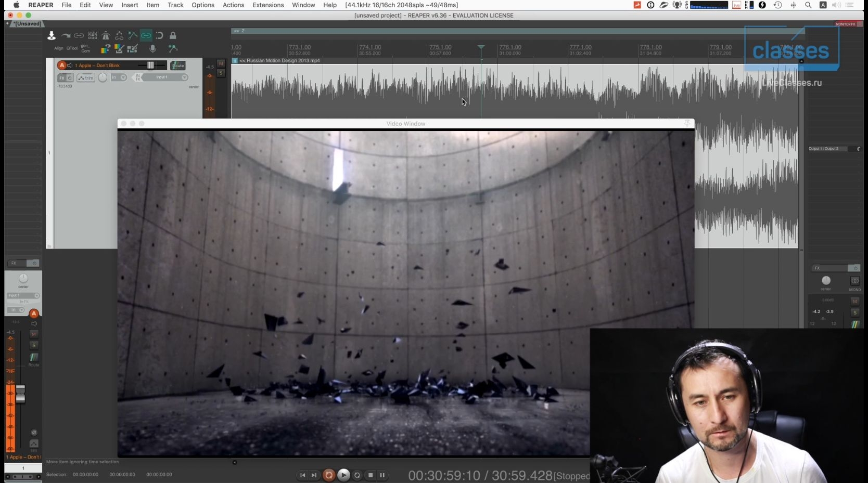Toggle record arm on Apple – Don't Blink track

coord(62,66)
